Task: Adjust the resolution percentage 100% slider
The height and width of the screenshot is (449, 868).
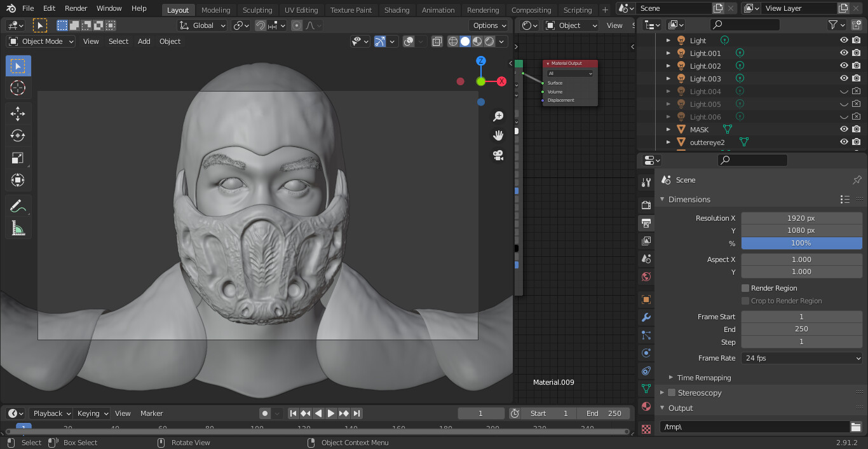Action: (x=802, y=243)
